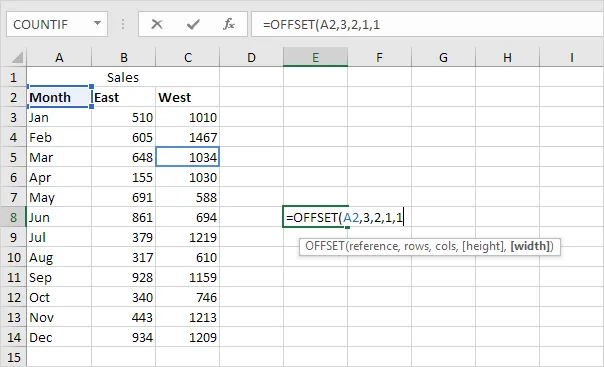Click West value 1219 for Jul
604x367 pixels.
click(188, 237)
